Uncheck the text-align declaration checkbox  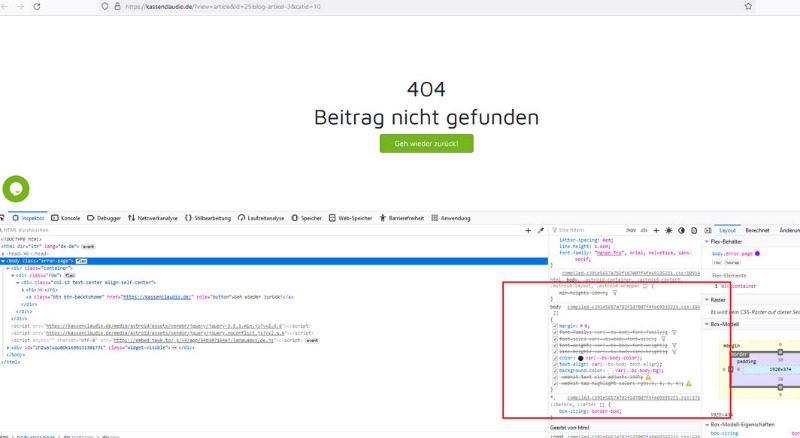(x=555, y=364)
